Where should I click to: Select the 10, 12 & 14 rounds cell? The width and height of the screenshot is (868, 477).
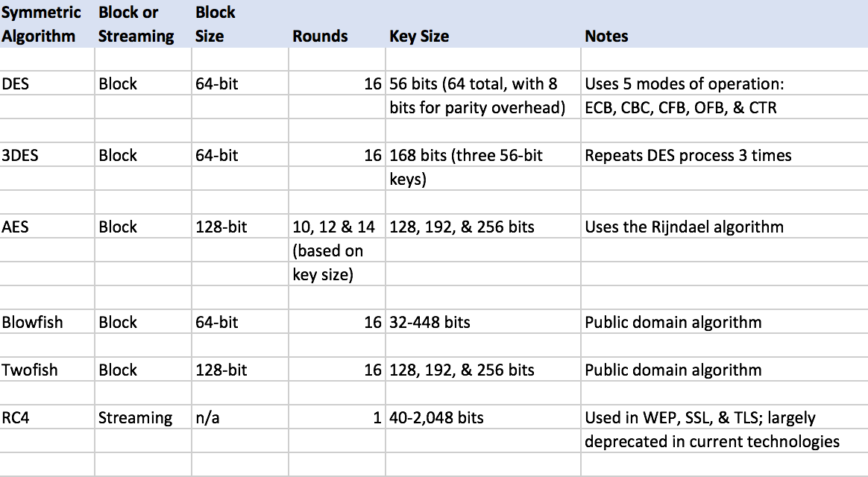(334, 227)
